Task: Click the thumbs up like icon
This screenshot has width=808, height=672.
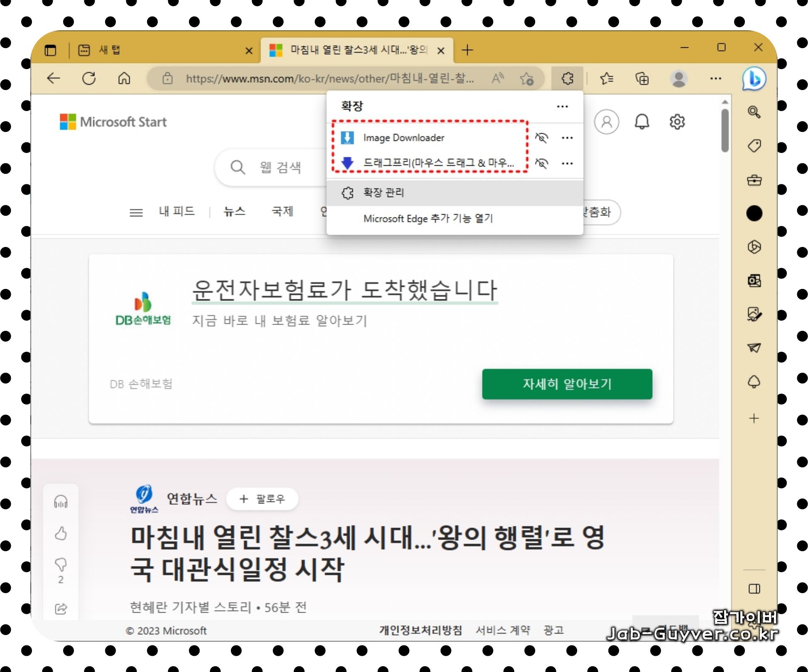Action: (x=61, y=533)
